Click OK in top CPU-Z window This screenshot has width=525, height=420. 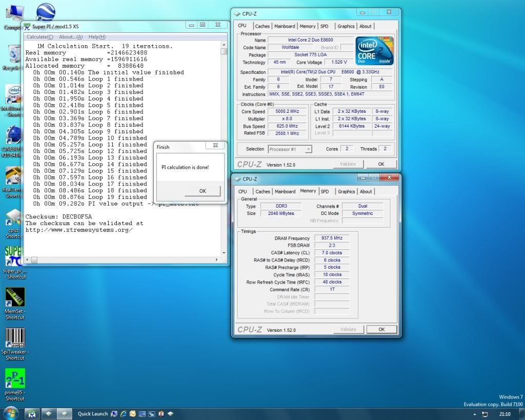pos(381,164)
